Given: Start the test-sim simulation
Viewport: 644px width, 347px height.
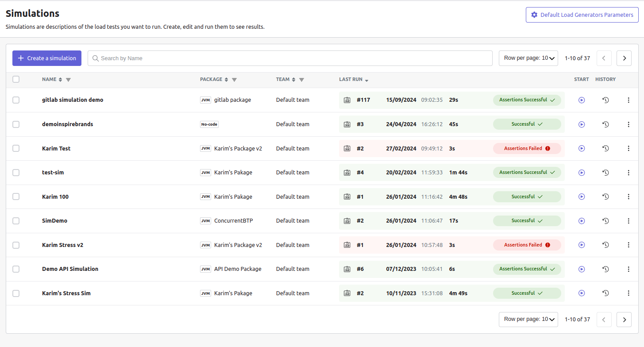Looking at the screenshot, I should point(582,173).
